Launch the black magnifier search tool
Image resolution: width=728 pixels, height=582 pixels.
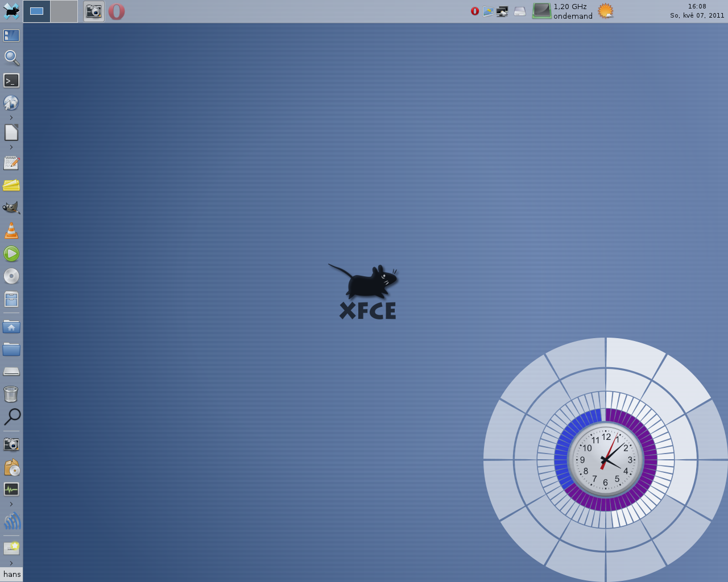11,417
